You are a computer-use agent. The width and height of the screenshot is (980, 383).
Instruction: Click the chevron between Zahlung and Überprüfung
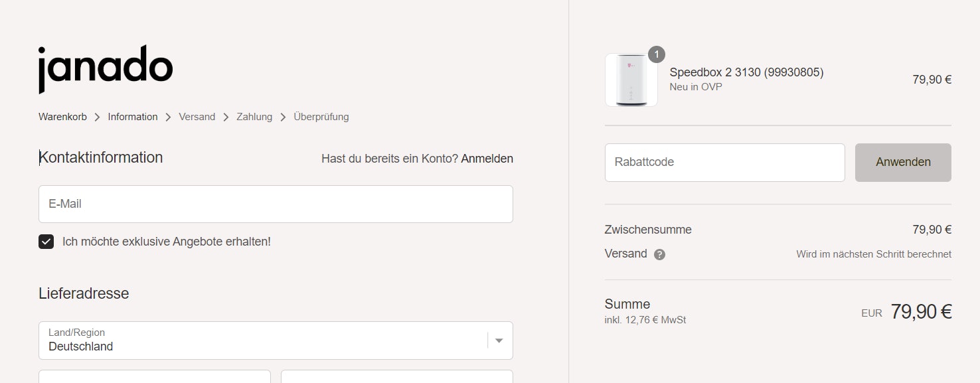click(x=283, y=117)
